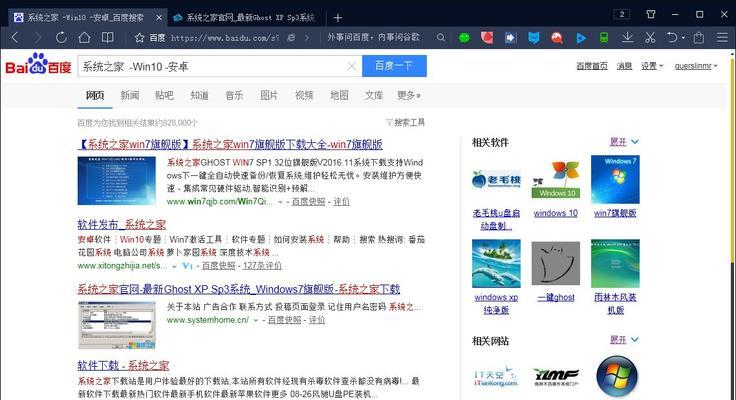Open the 系统之家官网 Ghost XP Sp3 result
The height and width of the screenshot is (400, 736).
coord(239,289)
